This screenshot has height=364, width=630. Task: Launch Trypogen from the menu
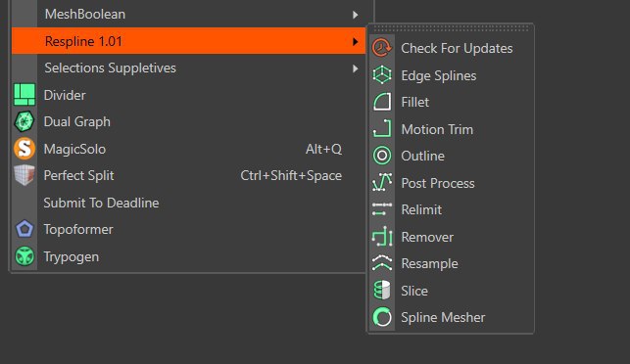188,256
